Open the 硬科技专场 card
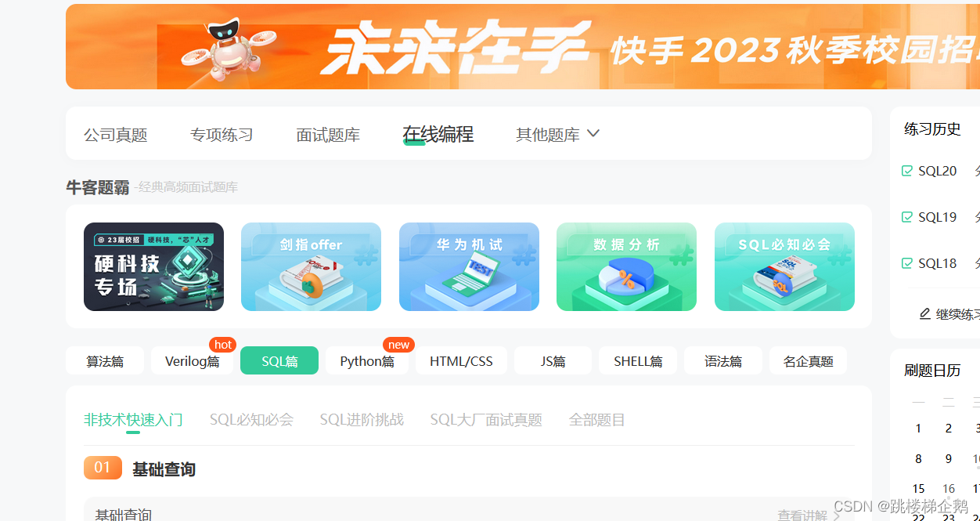This screenshot has width=980, height=521. point(153,266)
